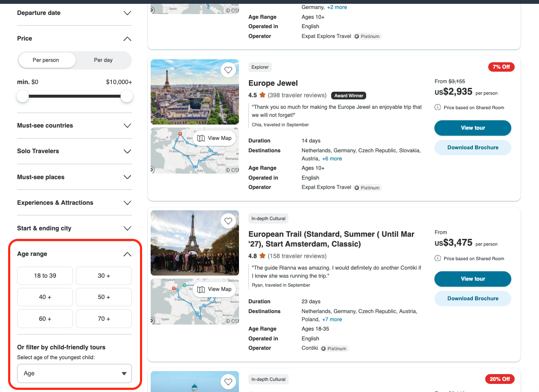Screen dimensions: 539x392
Task: Toggle the 70 + age filter
Action: coord(104,319)
